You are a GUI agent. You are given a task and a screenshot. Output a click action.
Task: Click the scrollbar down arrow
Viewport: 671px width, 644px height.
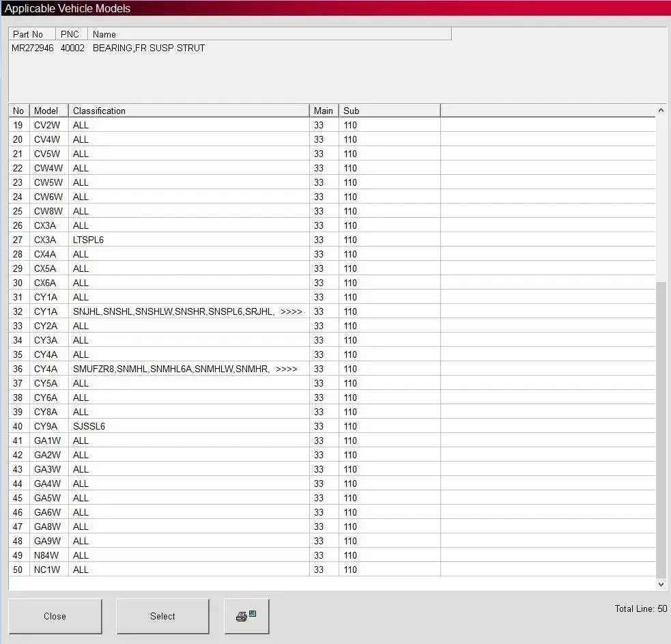[661, 584]
